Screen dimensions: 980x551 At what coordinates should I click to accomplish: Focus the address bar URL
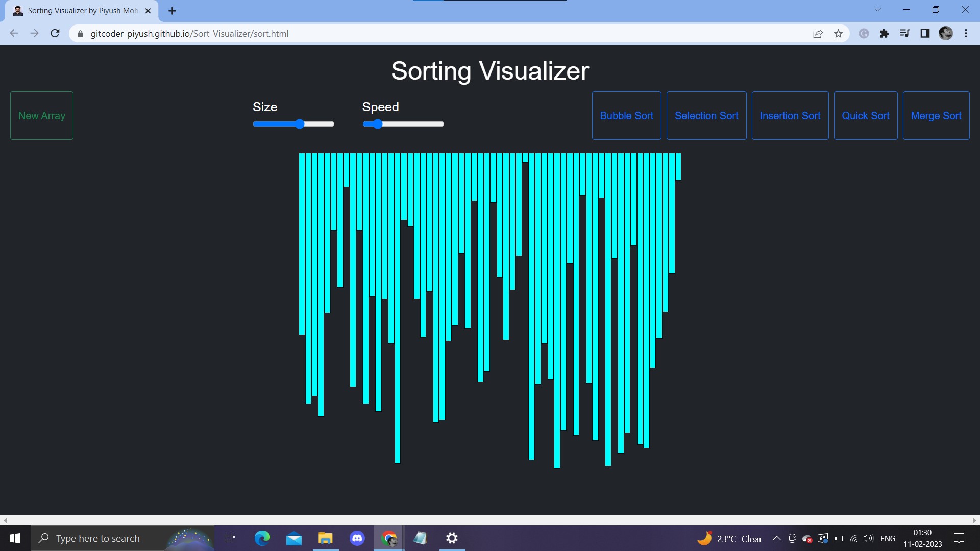(x=189, y=33)
